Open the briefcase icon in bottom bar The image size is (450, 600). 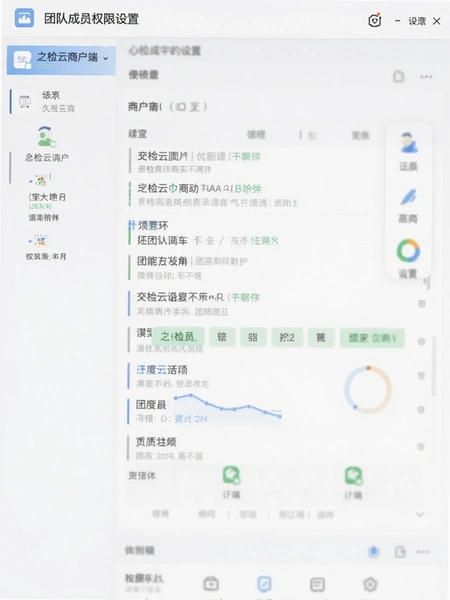click(x=211, y=584)
